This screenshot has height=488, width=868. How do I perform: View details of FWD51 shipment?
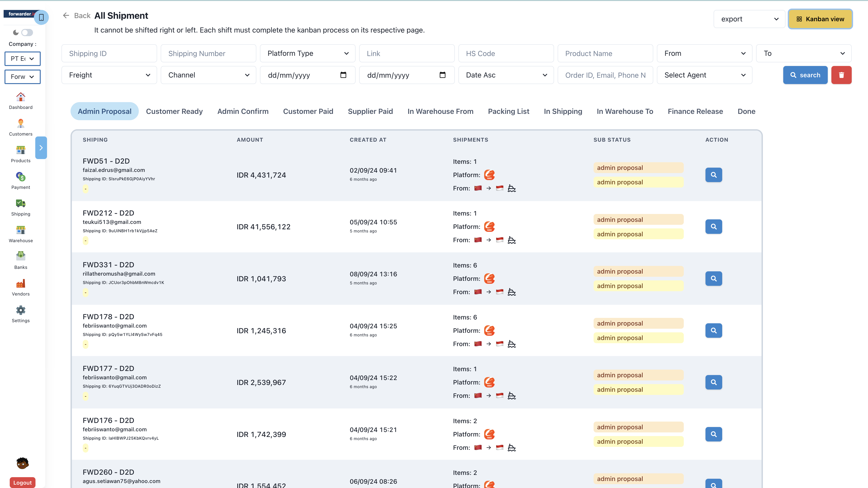tap(713, 175)
